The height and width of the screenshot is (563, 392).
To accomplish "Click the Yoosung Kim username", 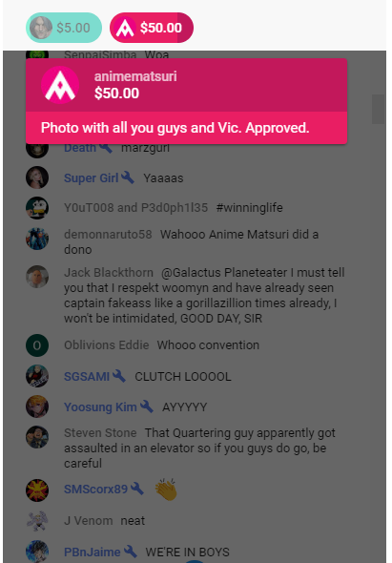I will point(100,407).
